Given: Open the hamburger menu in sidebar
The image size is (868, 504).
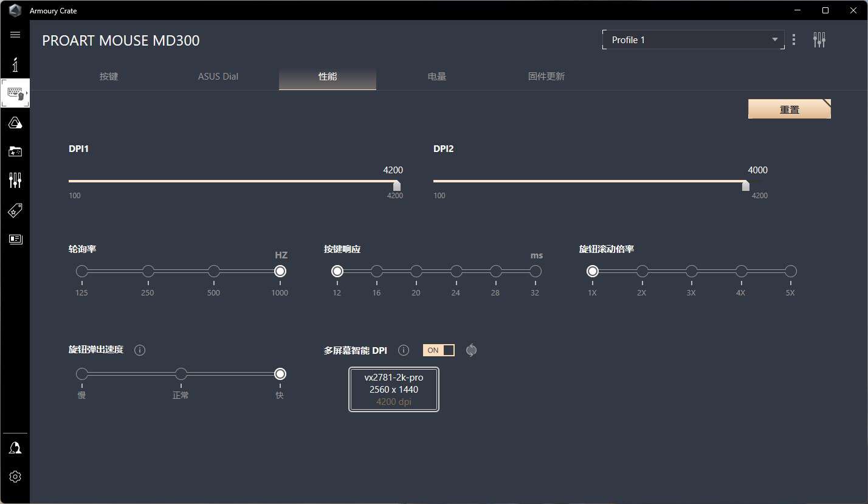Looking at the screenshot, I should click(x=15, y=35).
